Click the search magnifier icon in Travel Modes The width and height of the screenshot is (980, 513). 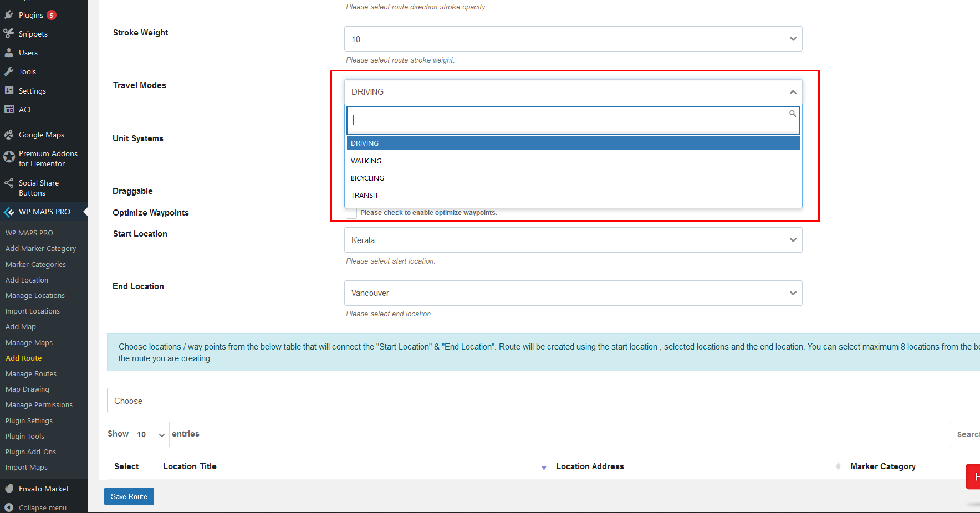pyautogui.click(x=793, y=114)
